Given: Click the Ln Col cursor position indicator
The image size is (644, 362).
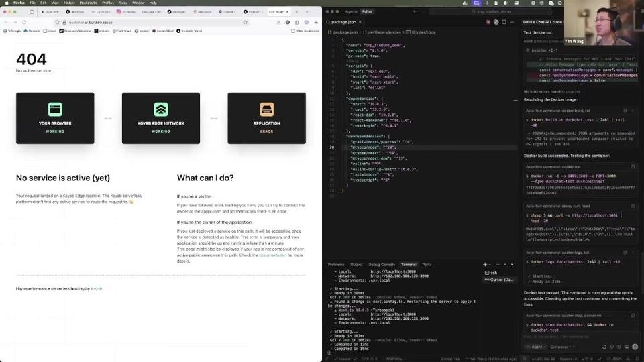Looking at the screenshot, I should click(545, 359).
